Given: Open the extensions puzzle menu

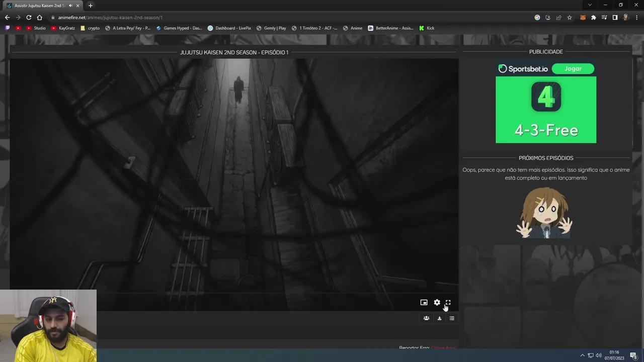Looking at the screenshot, I should (x=593, y=18).
